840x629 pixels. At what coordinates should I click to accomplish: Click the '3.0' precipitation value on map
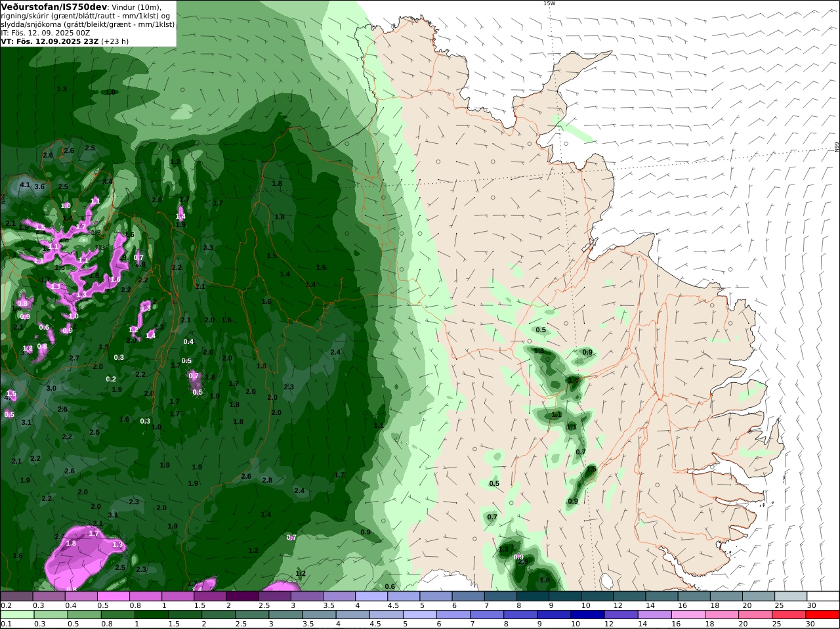[x=51, y=388]
